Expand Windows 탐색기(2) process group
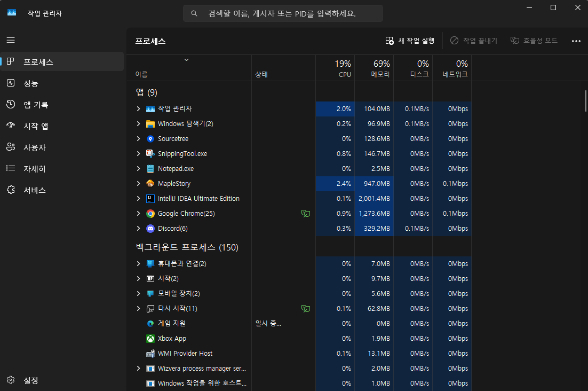588x391 pixels. tap(138, 124)
